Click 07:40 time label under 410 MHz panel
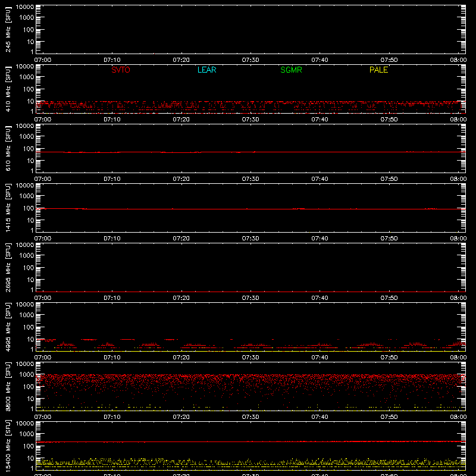Viewport: 476px width, 476px height. [320, 120]
